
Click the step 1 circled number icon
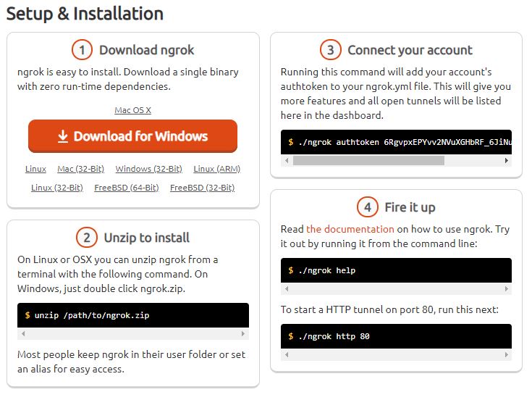[82, 50]
